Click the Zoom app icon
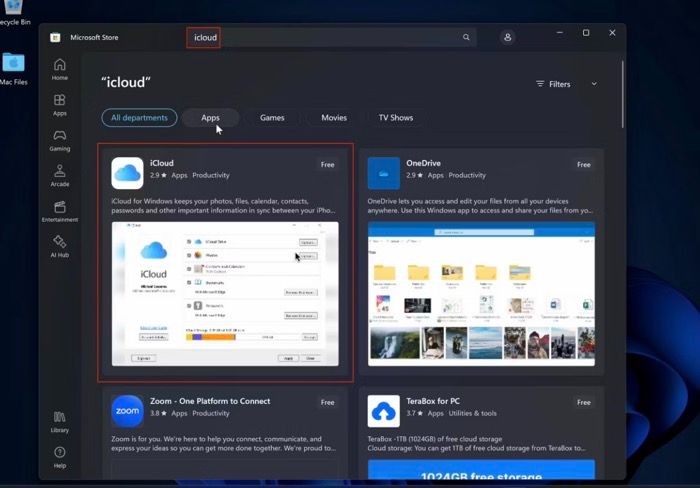The image size is (700, 488). 127,411
